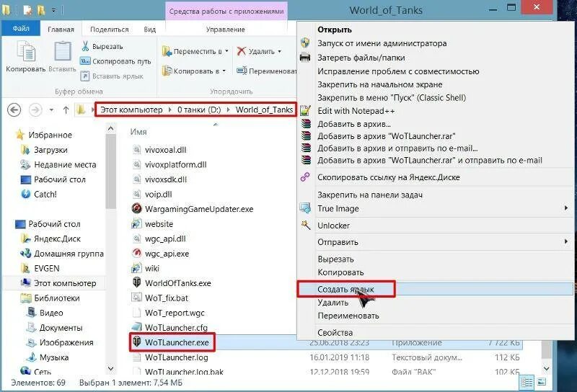The height and width of the screenshot is (392, 577).
Task: Click the wgc_api.exe file icon
Action: (136, 253)
